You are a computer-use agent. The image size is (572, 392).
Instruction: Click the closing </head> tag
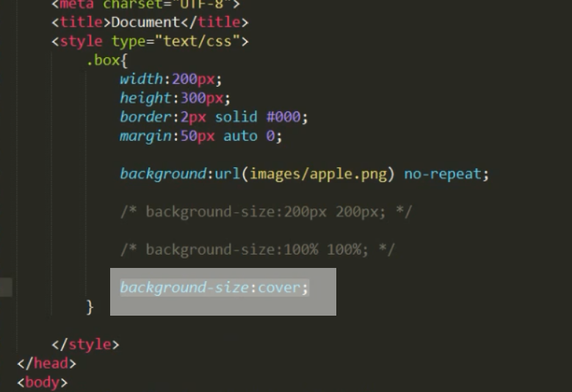47,363
